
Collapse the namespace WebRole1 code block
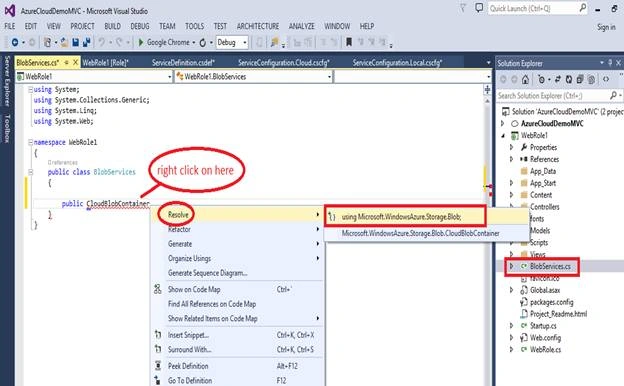30,142
